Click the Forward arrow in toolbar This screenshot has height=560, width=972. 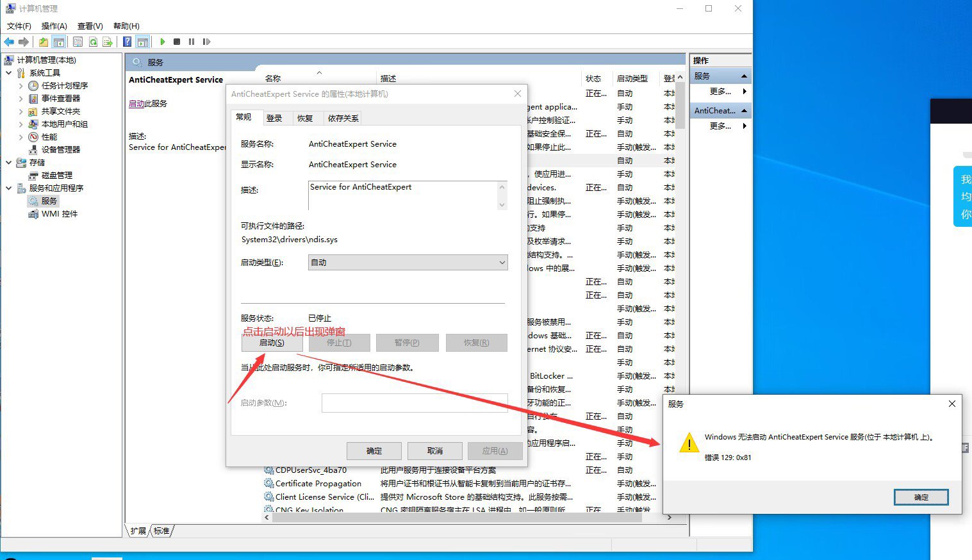[24, 42]
